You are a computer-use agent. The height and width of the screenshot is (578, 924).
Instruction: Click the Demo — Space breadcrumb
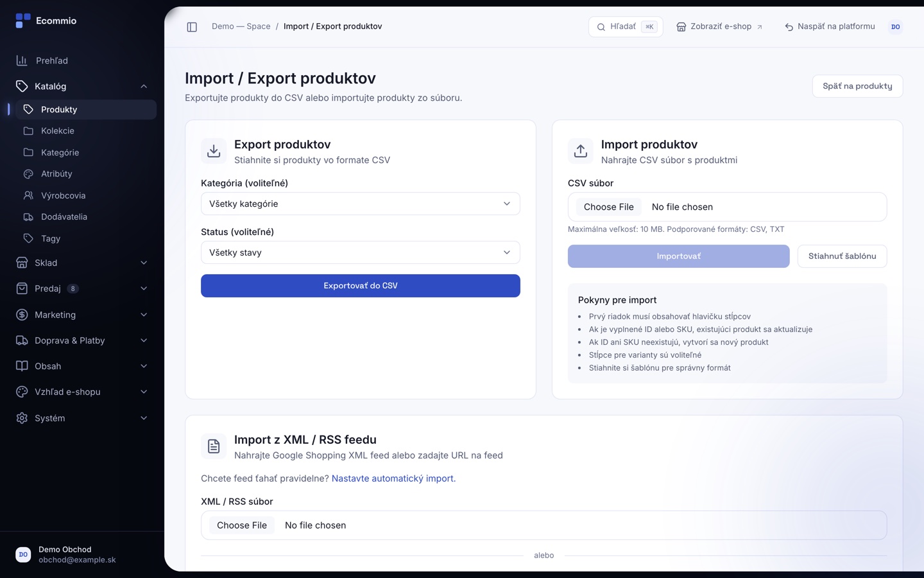(x=241, y=26)
